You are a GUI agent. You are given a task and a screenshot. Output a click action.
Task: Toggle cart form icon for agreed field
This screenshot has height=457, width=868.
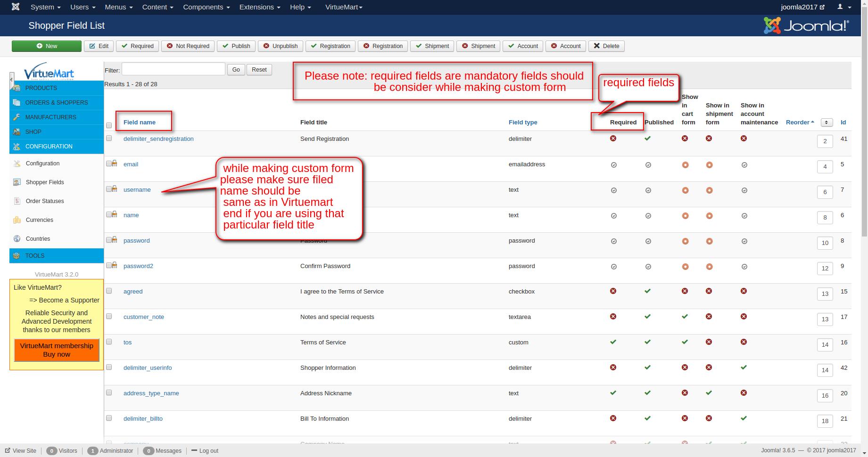pyautogui.click(x=685, y=291)
